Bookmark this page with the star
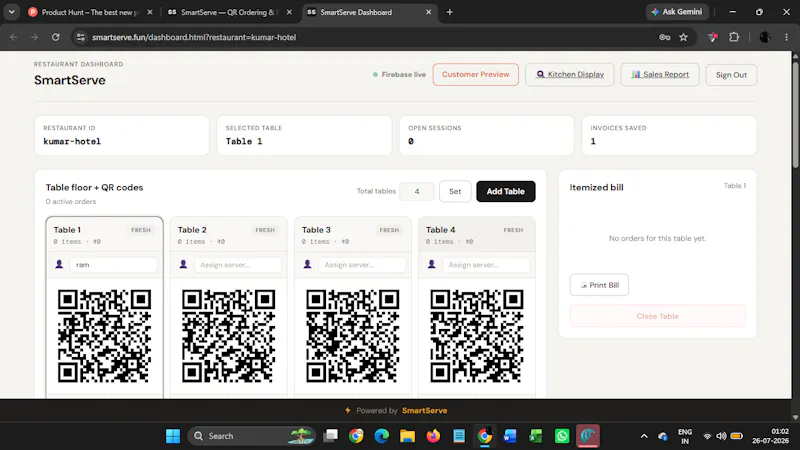The width and height of the screenshot is (800, 450). [x=684, y=37]
